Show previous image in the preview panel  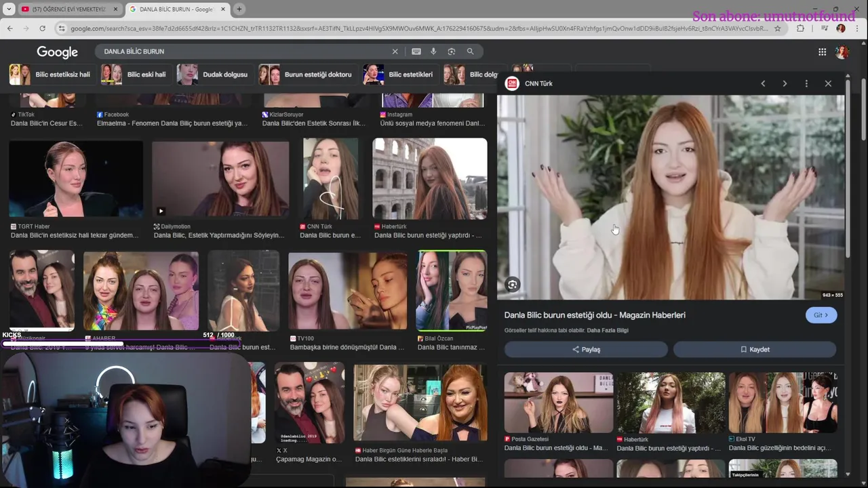[x=763, y=83]
